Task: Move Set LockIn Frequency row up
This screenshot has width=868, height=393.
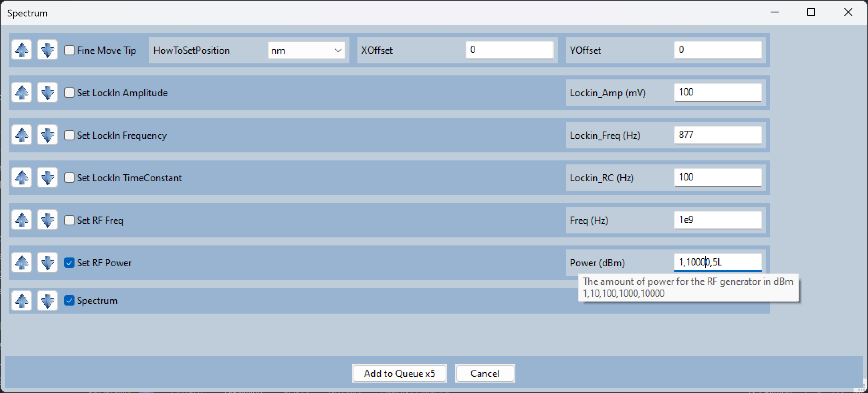Action: (22, 135)
